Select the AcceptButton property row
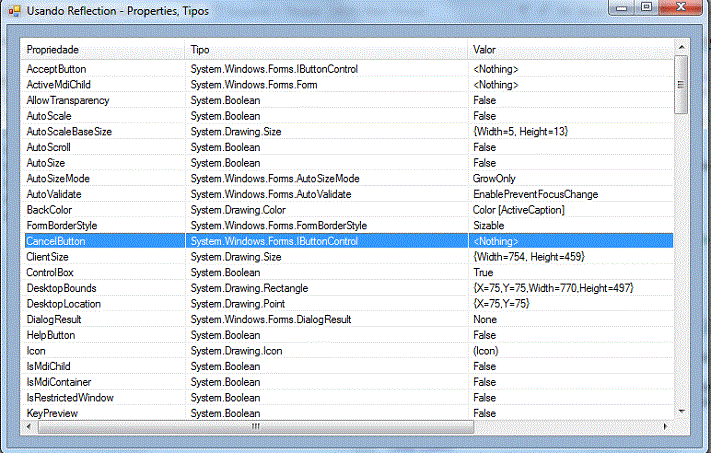 point(348,69)
